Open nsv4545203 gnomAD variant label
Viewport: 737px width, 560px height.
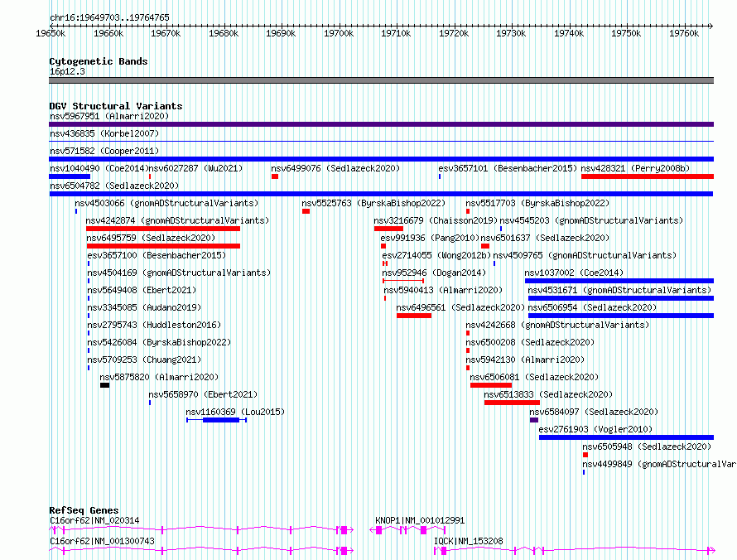point(591,220)
